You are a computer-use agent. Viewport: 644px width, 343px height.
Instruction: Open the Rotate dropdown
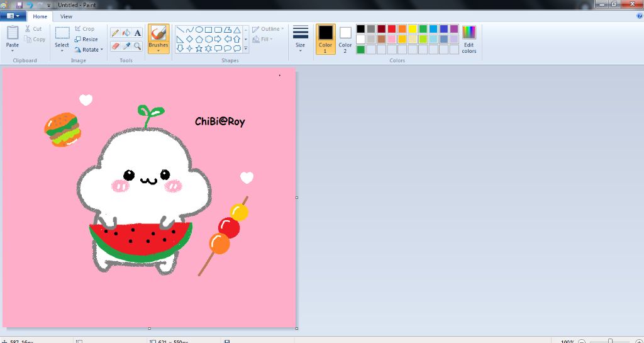89,49
